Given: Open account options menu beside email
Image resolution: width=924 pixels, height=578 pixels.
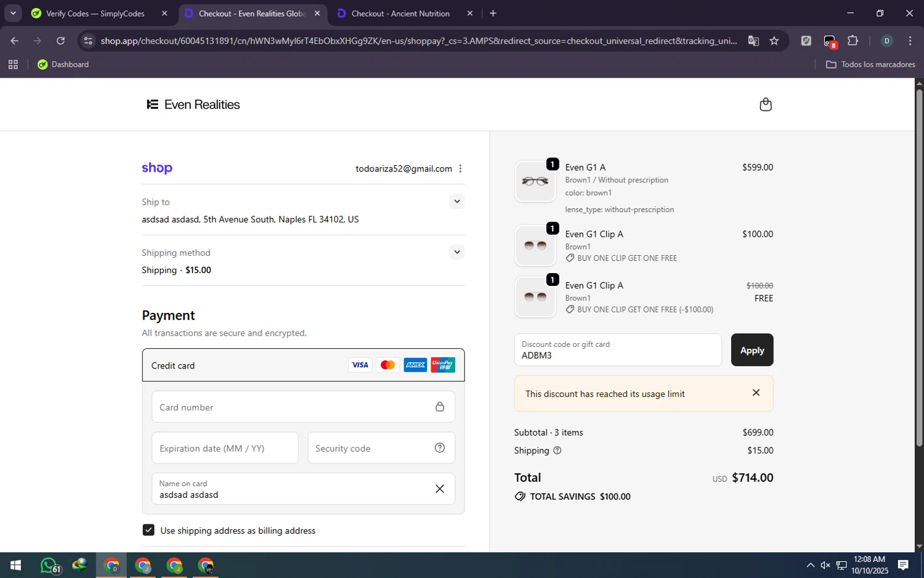Looking at the screenshot, I should tap(460, 169).
